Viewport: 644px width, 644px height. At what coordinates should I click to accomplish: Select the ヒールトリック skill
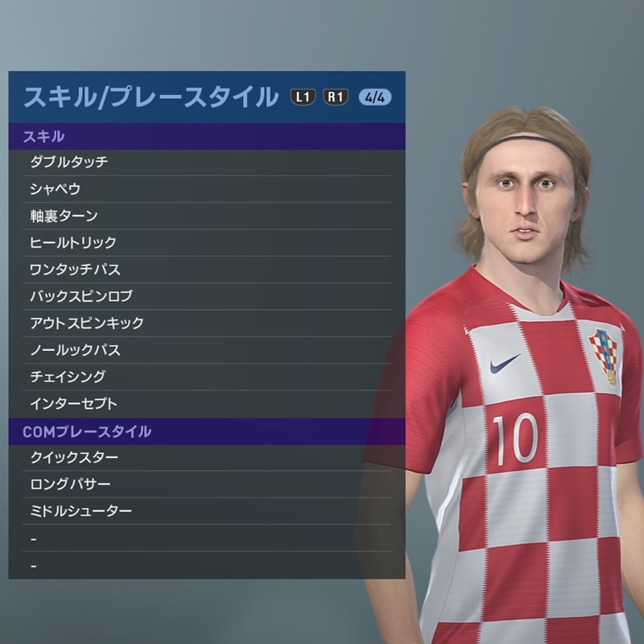[207, 243]
